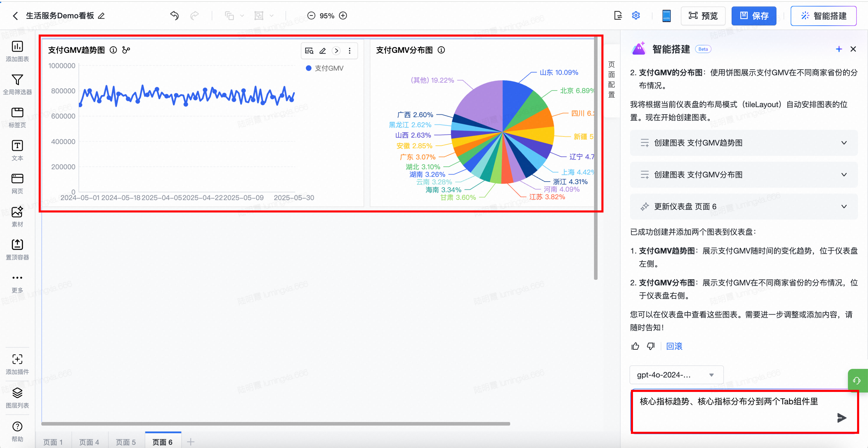Send the chat message arrow
The height and width of the screenshot is (448, 868).
(x=841, y=418)
